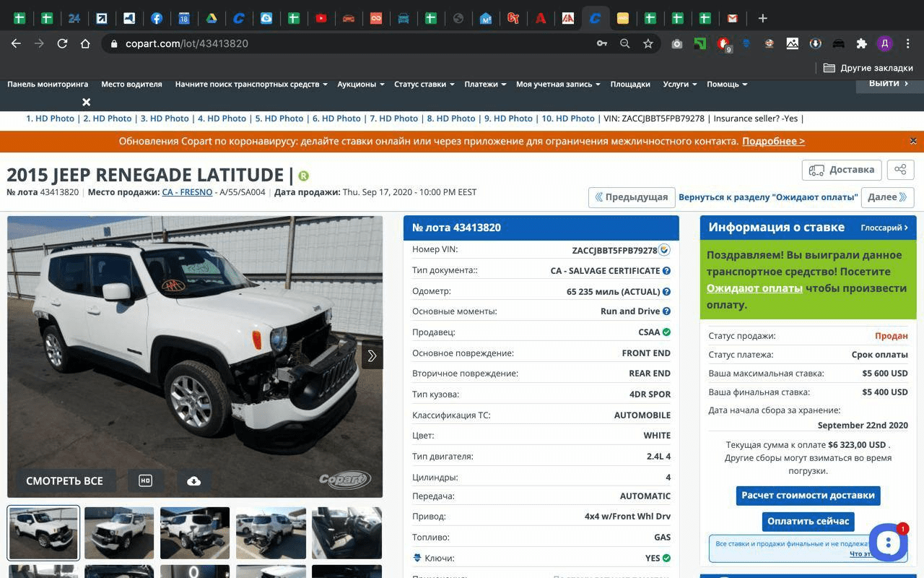Download the lot photo via cloud icon
Screen dimensions: 924x578
point(193,480)
